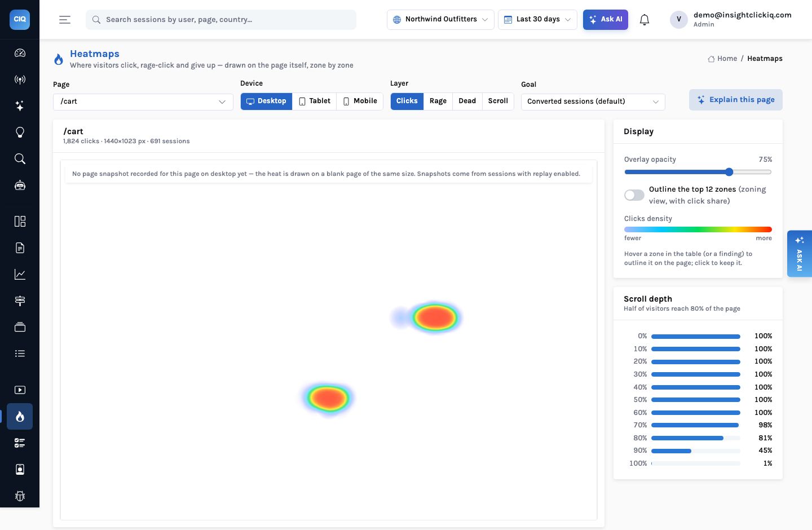Select Desktop device option
812x530 pixels.
tap(266, 101)
